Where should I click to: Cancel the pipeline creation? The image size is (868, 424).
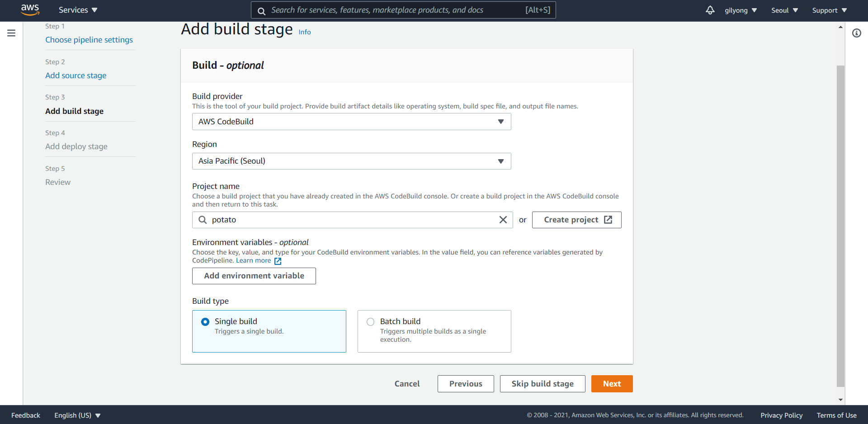(407, 384)
